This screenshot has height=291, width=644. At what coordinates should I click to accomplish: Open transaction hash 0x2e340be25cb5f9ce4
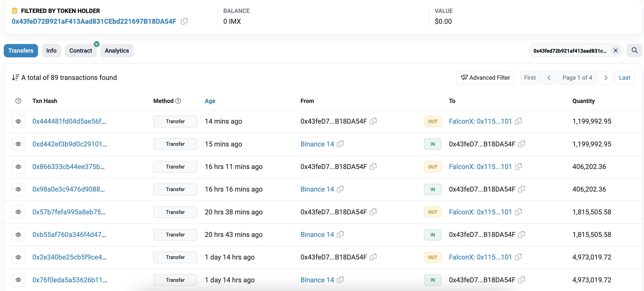point(69,257)
